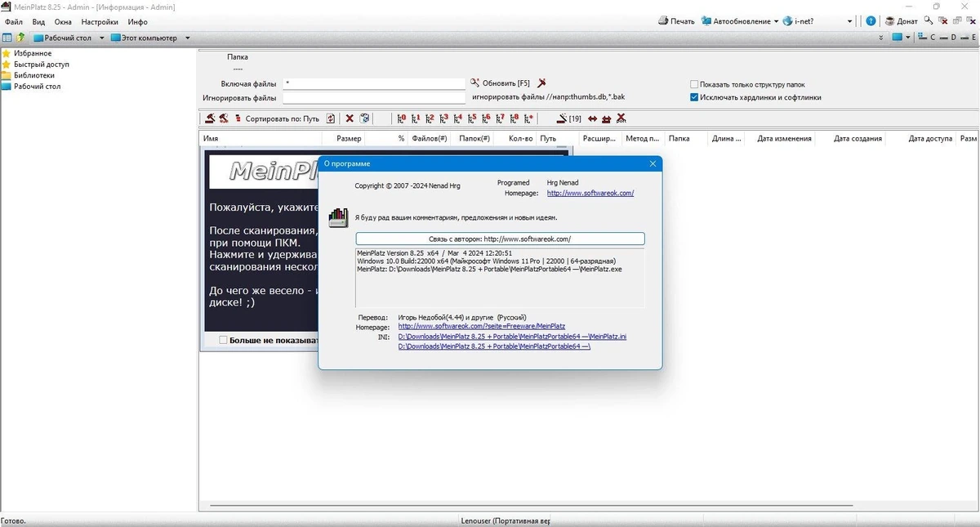Click the Обновить [F5] button
This screenshot has height=527, width=980.
[500, 83]
